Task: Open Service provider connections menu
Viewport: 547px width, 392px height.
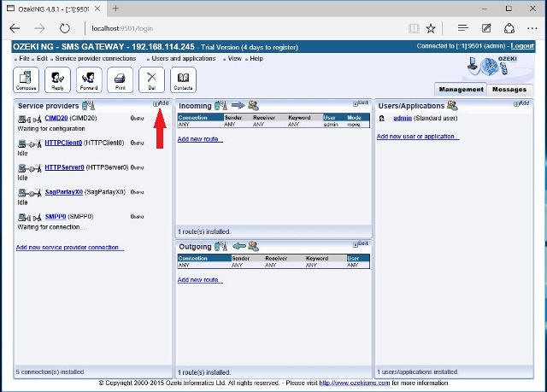Action: (96, 59)
